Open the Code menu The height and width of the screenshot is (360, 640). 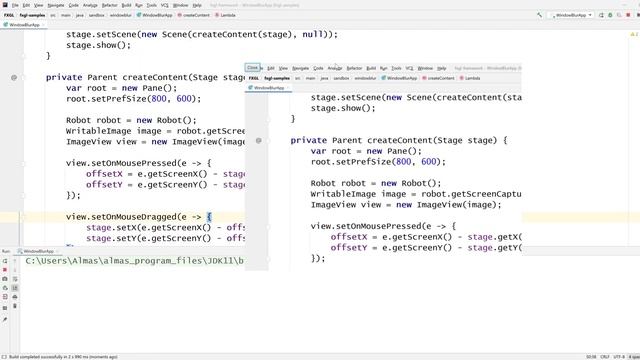[73, 5]
